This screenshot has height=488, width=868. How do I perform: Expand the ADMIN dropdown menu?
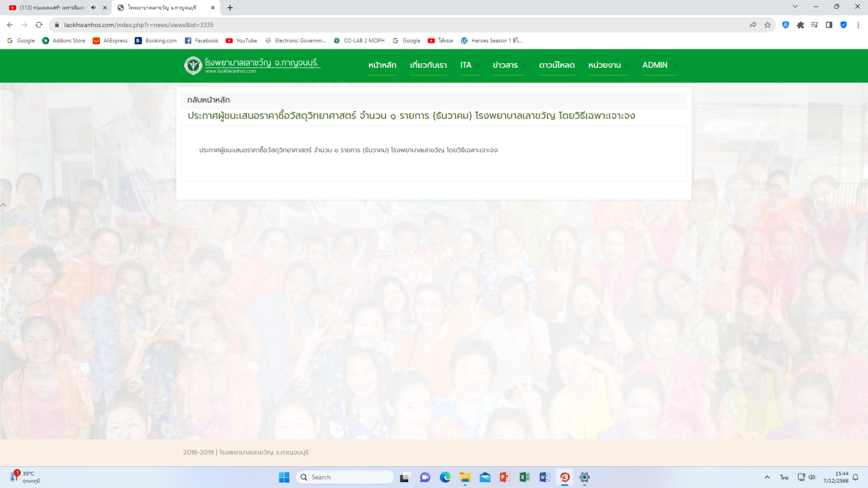(x=660, y=65)
